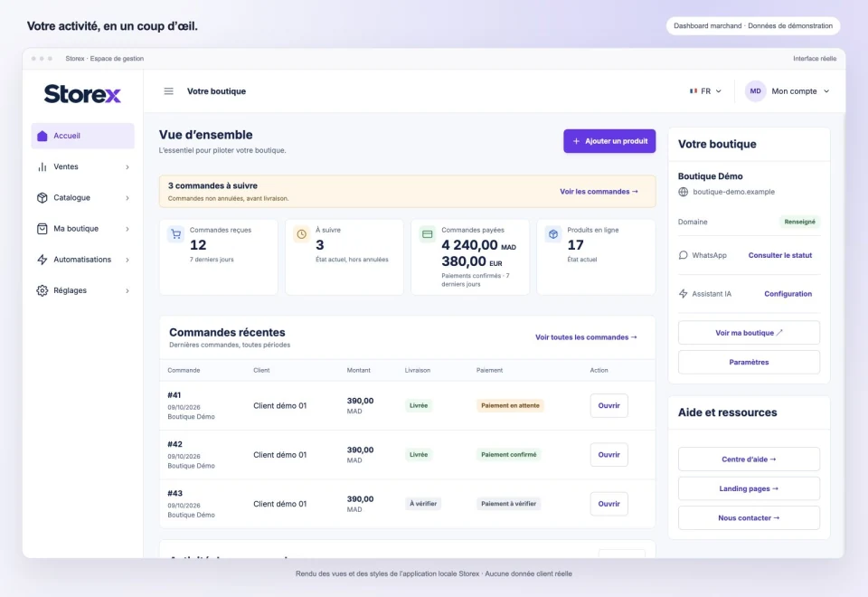868x597 pixels.
Task: Select Automatisations in the sidebar
Action: pyautogui.click(x=82, y=260)
